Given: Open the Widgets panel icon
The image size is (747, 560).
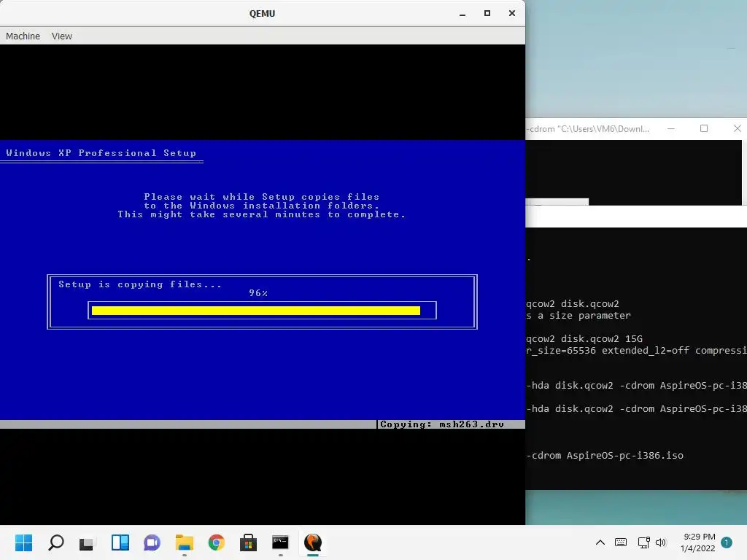Looking at the screenshot, I should 120,542.
